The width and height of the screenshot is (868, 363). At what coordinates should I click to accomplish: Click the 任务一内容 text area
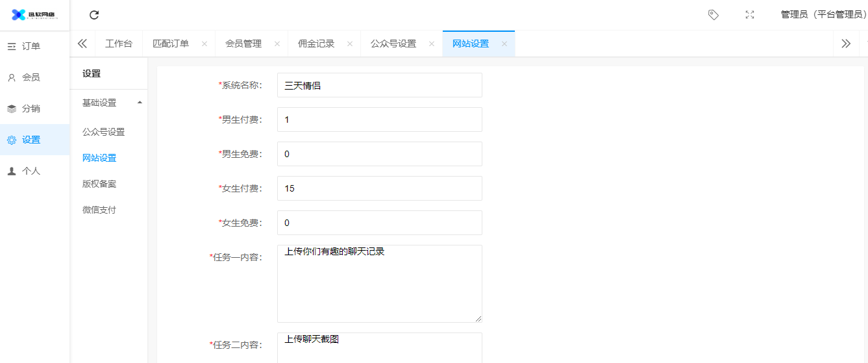click(379, 284)
